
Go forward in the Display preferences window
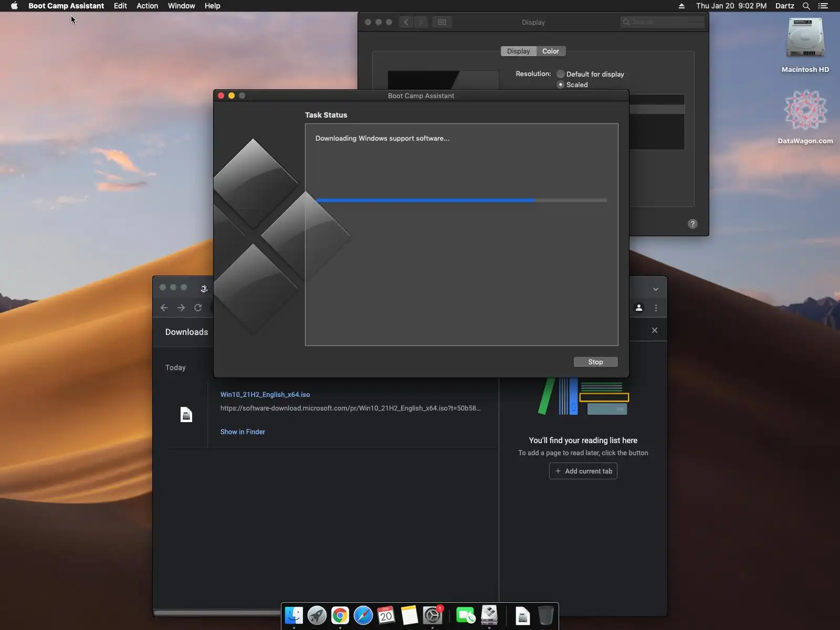(421, 22)
